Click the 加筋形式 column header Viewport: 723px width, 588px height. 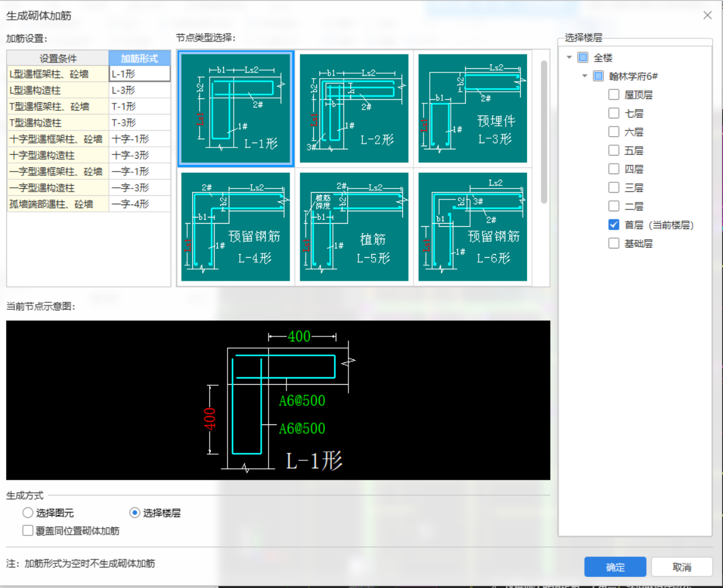(140, 58)
